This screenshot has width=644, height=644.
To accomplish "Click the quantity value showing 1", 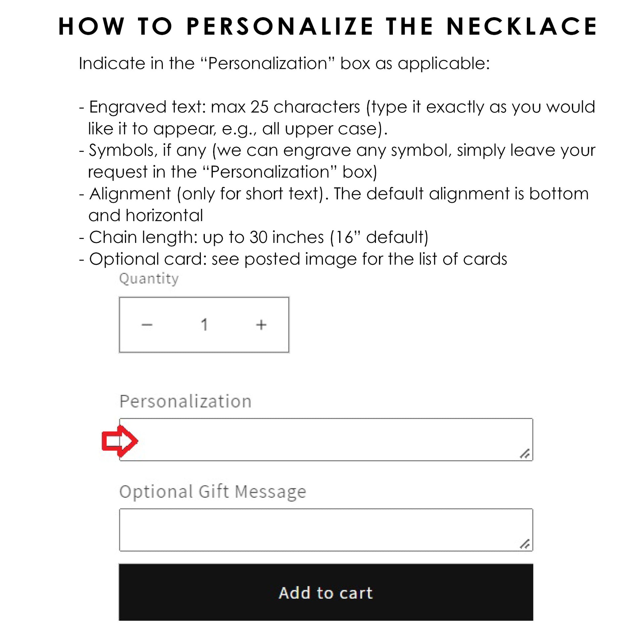I will pos(204,325).
